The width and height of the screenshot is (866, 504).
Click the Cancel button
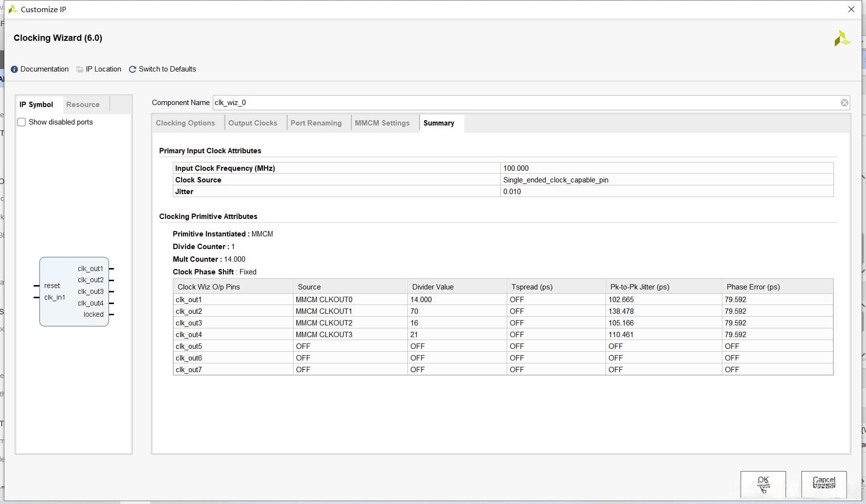[824, 484]
